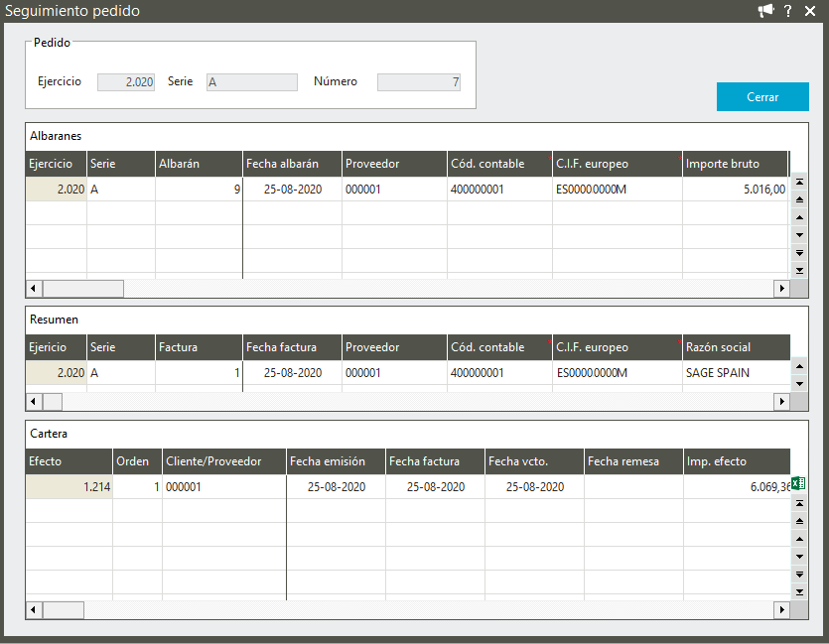
Task: Move down one row in Resumen grid
Action: coord(799,384)
